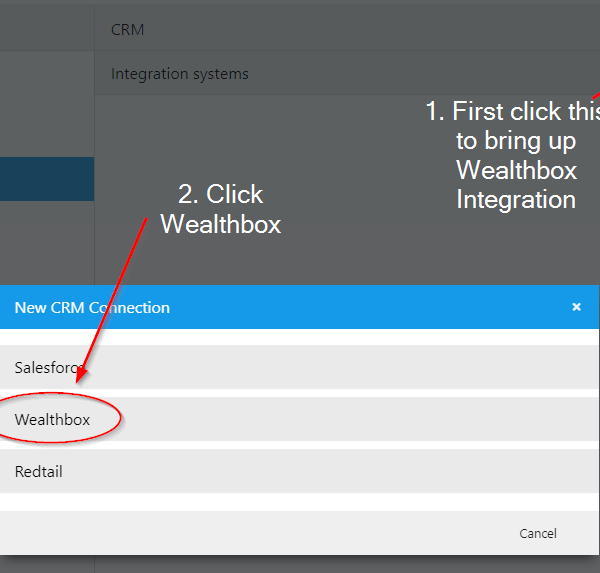Click the CRM section header
This screenshot has height=573, width=600.
pos(128,30)
